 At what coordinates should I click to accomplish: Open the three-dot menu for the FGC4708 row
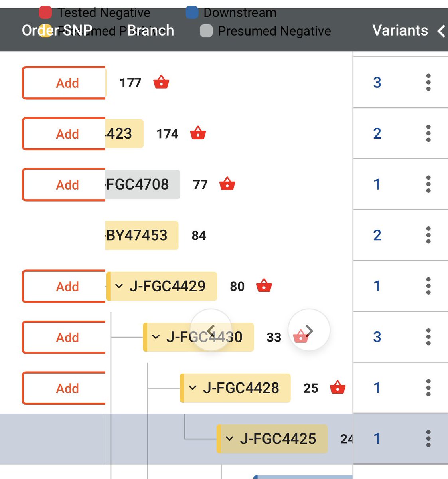click(x=428, y=184)
